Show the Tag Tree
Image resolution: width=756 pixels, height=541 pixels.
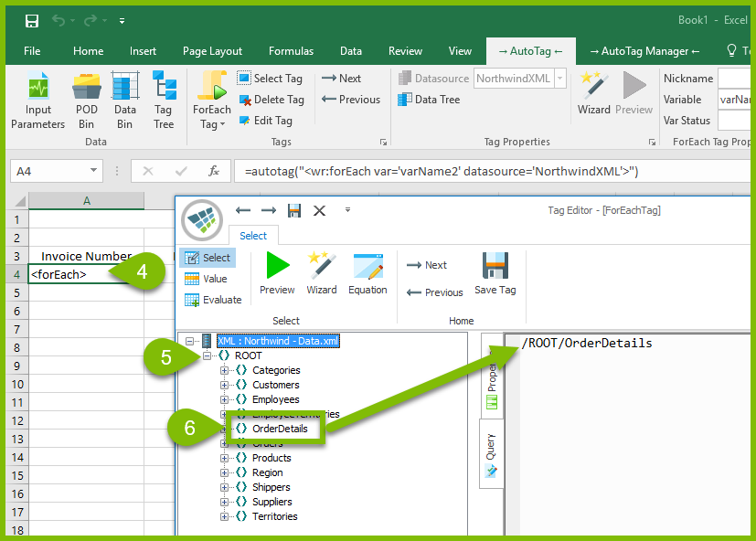(x=164, y=101)
